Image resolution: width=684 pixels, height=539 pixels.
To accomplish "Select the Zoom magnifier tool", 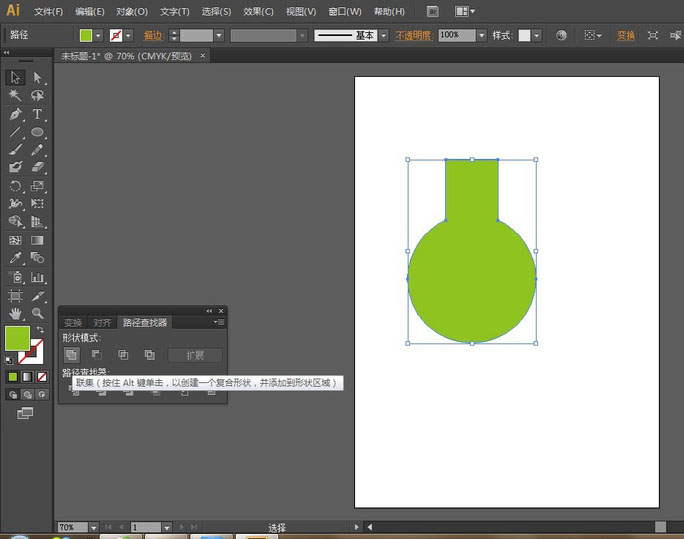I will click(x=38, y=313).
